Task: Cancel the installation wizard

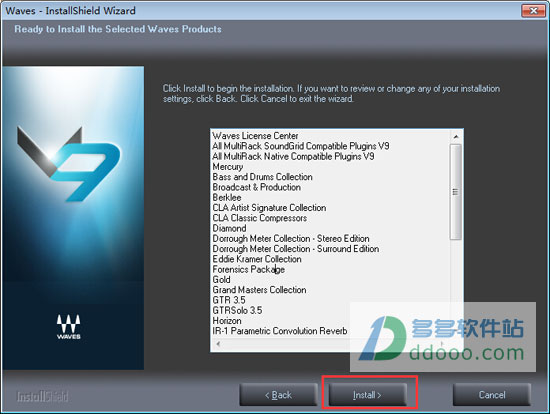Action: (492, 395)
